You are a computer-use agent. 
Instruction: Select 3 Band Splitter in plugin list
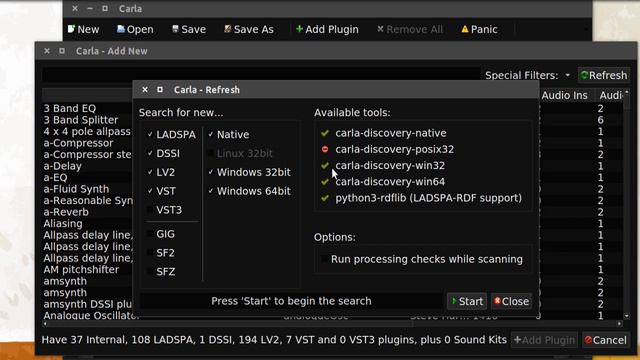pyautogui.click(x=81, y=120)
